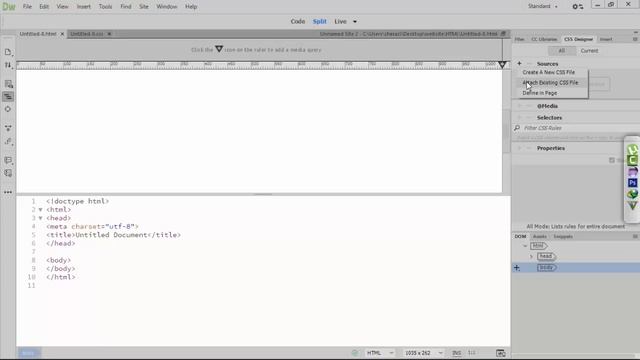Click restore icon at end of document tab bar
The image size is (640, 360).
[503, 34]
